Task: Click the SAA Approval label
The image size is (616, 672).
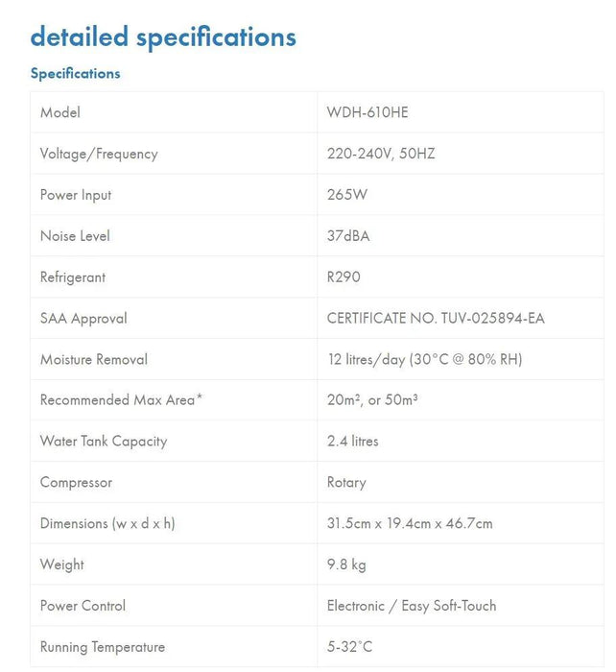Action: pyautogui.click(x=83, y=319)
